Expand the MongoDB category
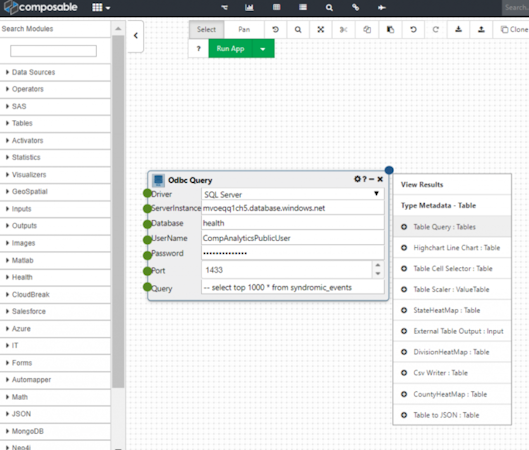The image size is (529, 450). click(x=55, y=431)
